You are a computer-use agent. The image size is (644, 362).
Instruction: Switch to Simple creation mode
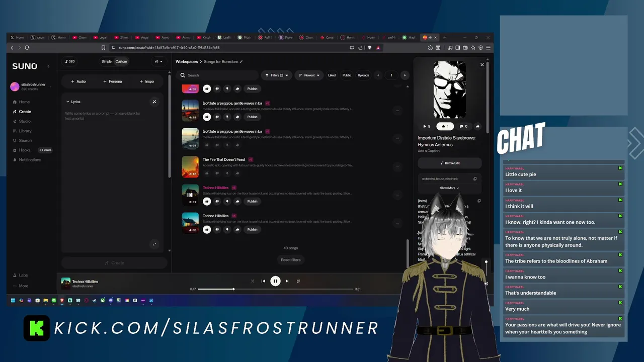[x=107, y=61]
